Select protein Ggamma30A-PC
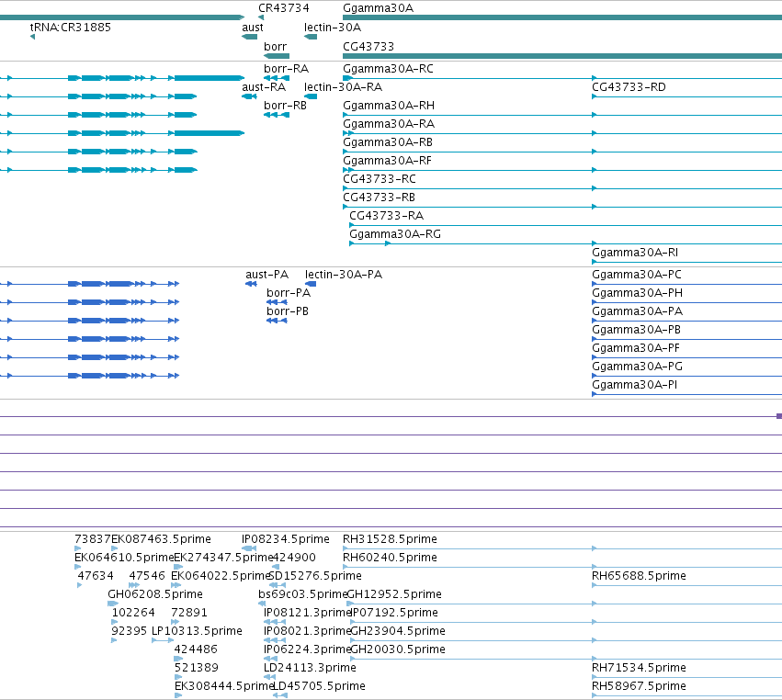Screen dimensions: 782x700 click(637, 275)
